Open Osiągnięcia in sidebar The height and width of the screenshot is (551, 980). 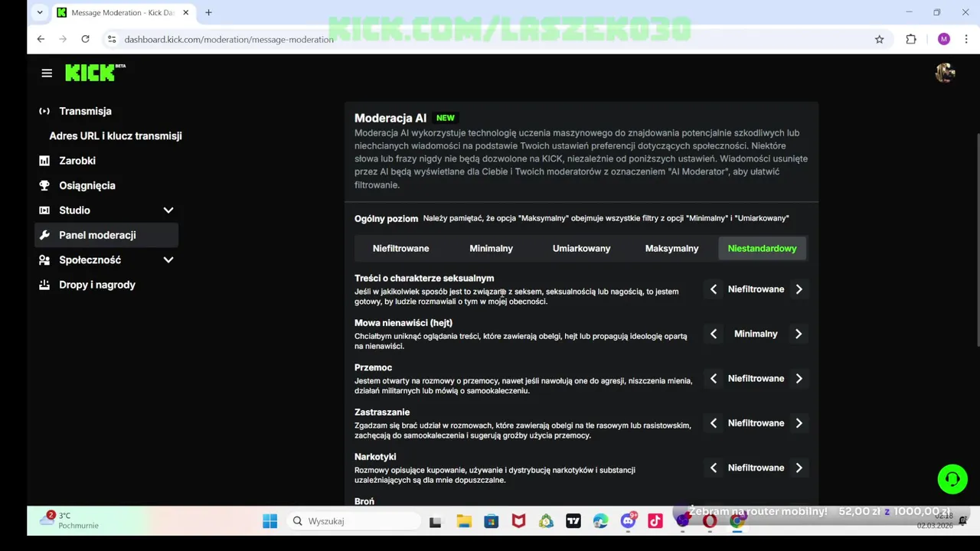(x=87, y=185)
